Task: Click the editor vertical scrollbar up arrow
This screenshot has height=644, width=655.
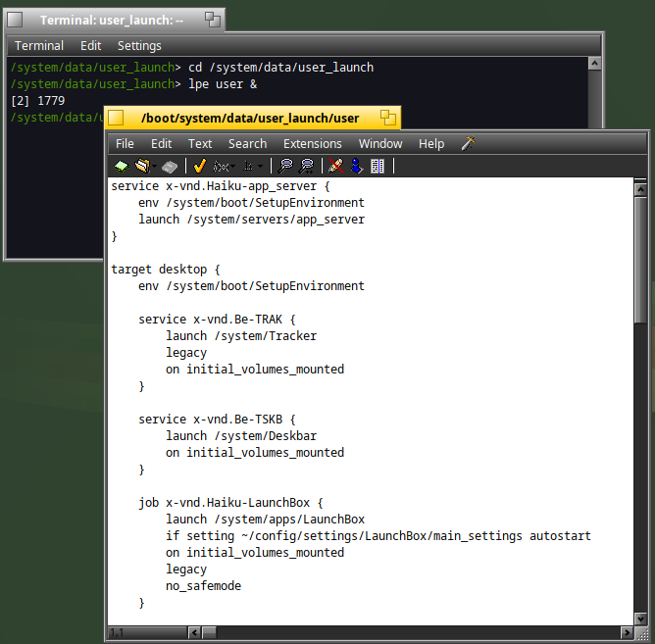Action: pyautogui.click(x=640, y=190)
